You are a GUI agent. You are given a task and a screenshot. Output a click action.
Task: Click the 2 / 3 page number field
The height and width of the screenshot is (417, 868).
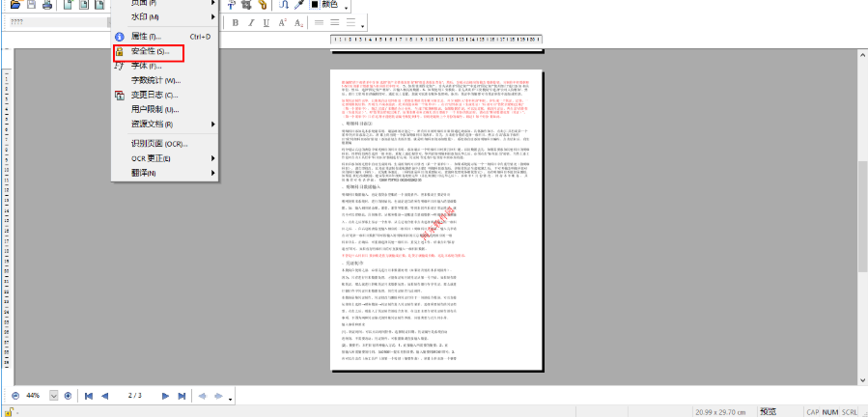(x=134, y=396)
